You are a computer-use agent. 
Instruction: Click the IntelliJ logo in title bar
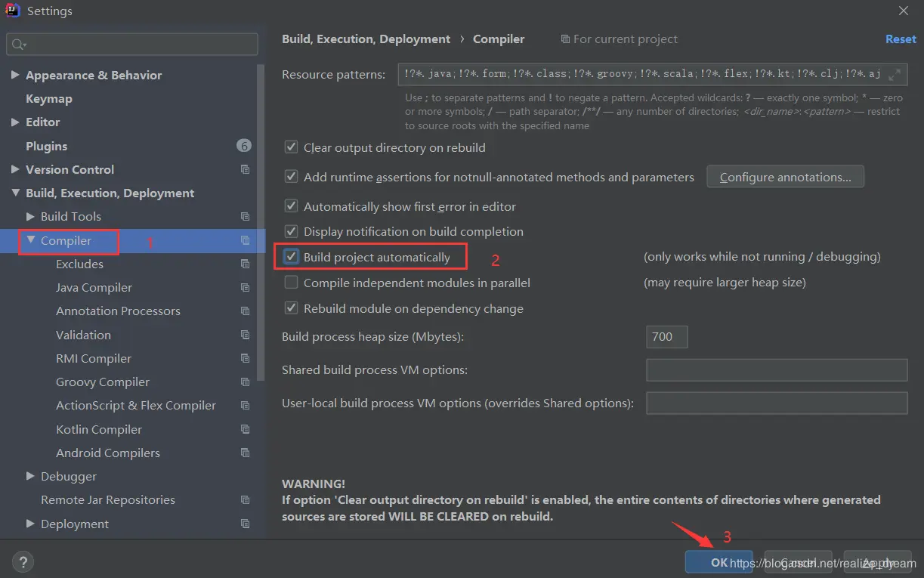pos(13,11)
